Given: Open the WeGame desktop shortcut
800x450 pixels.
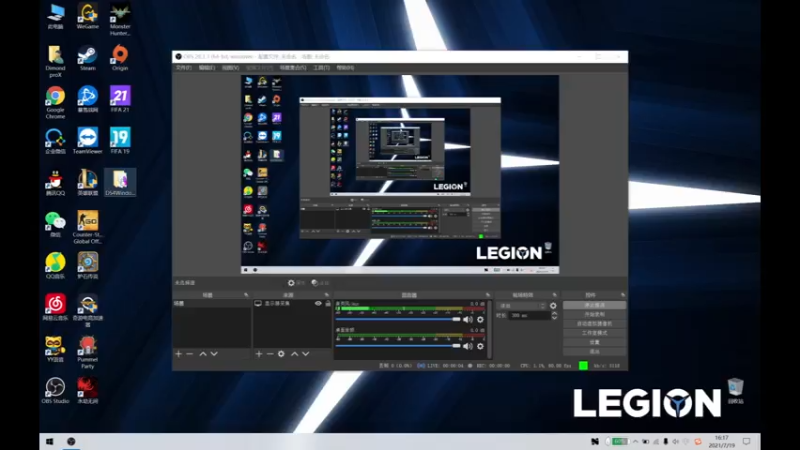Looking at the screenshot, I should point(88,16).
